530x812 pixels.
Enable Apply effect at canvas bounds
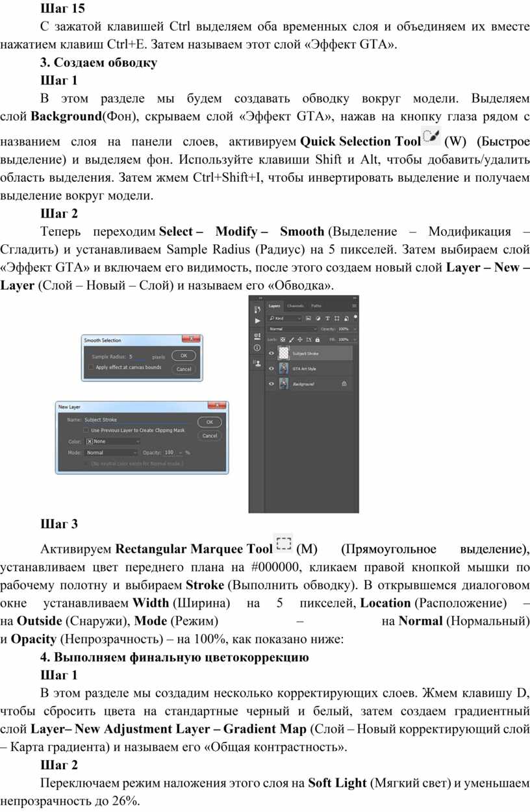pyautogui.click(x=92, y=367)
